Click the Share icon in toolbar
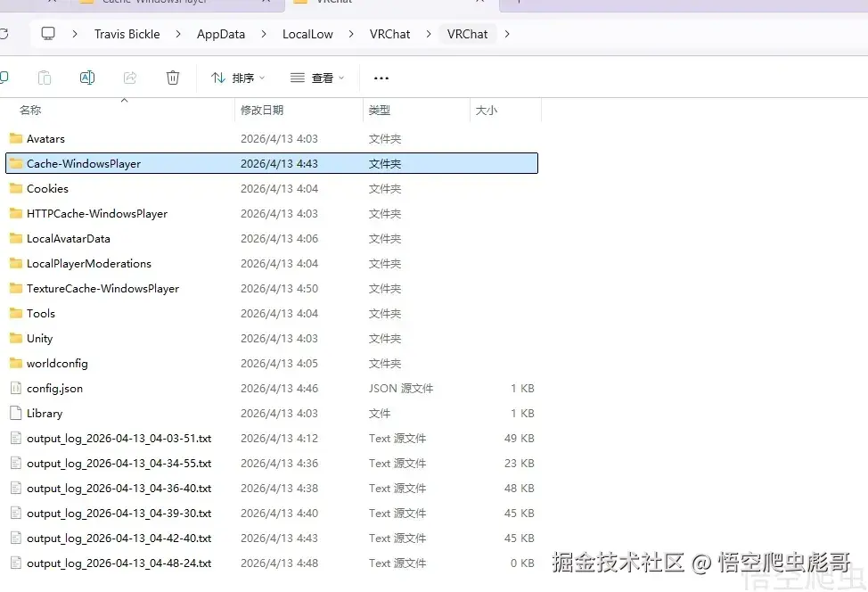The width and height of the screenshot is (868, 592). pyautogui.click(x=130, y=78)
